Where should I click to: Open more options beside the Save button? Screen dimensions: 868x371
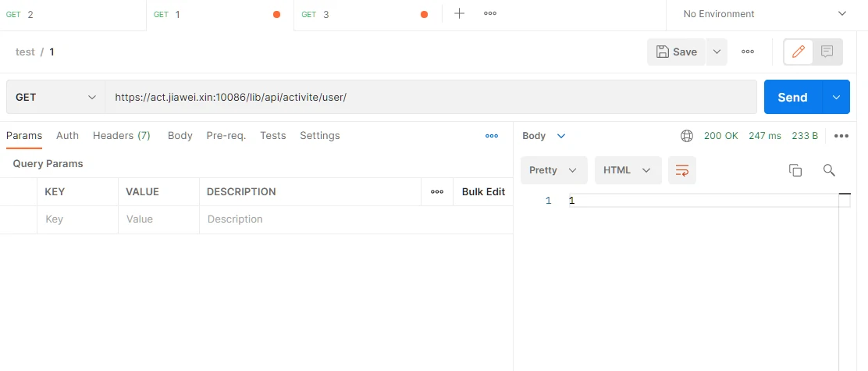pos(747,52)
